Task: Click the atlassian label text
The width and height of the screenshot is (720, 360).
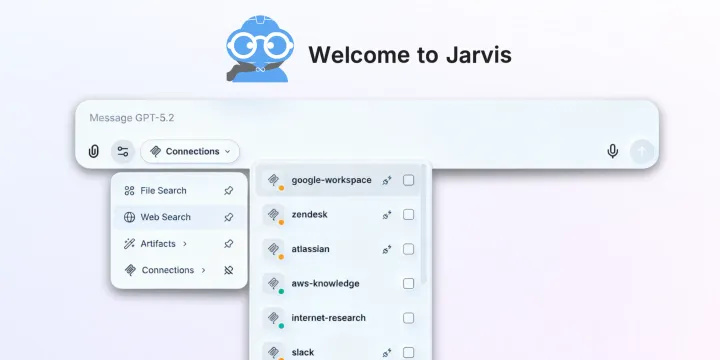Action: [x=310, y=249]
